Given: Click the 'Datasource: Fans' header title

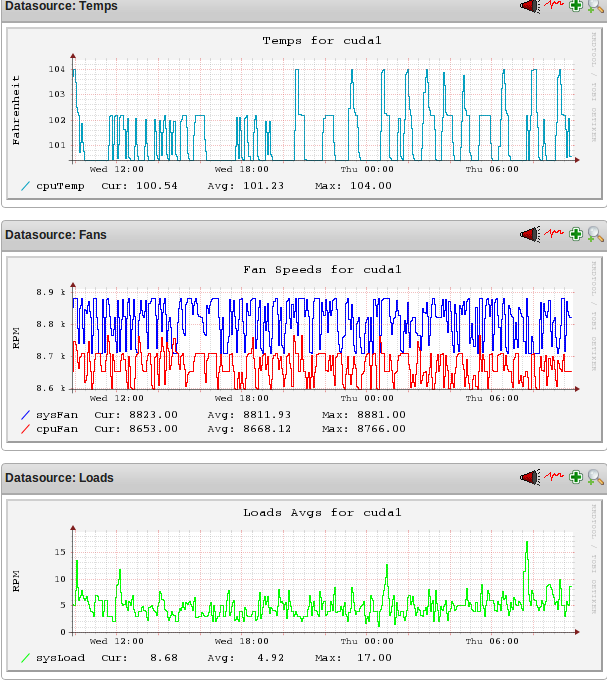Looking at the screenshot, I should click(56, 235).
